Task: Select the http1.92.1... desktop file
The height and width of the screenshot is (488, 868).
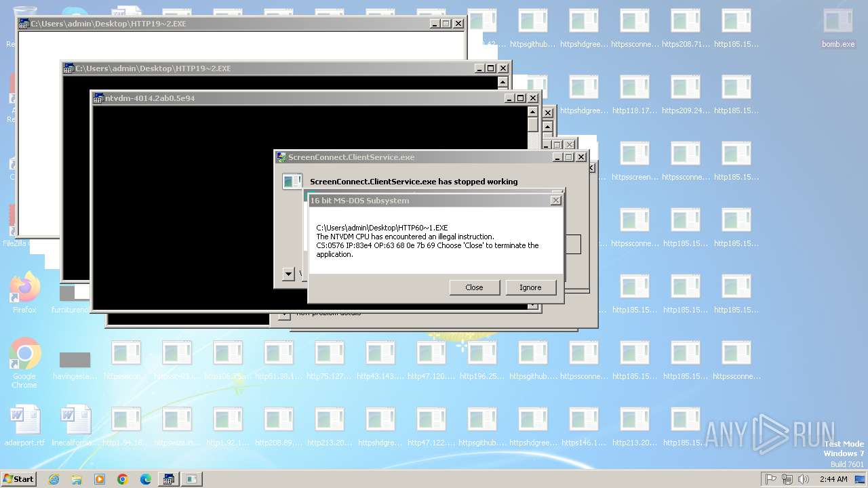Action: click(228, 427)
